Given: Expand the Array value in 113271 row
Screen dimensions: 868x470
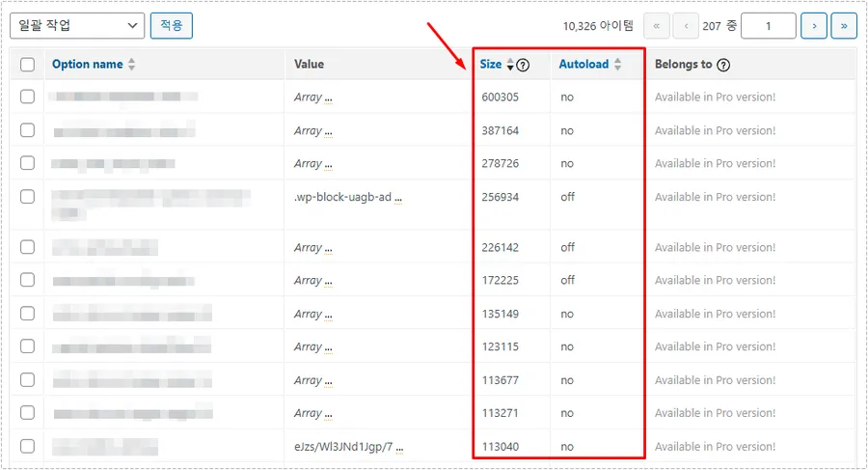Looking at the screenshot, I should [x=328, y=415].
